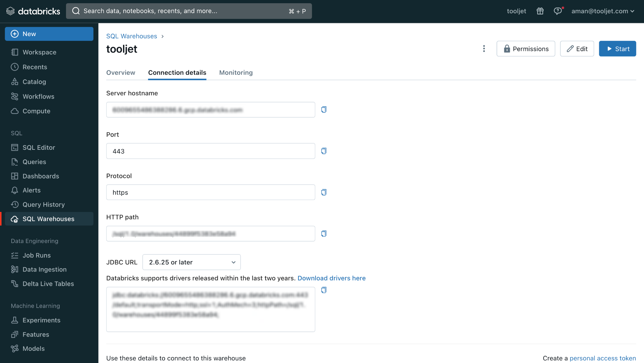Click the SQL Warehouses sidebar icon
The width and height of the screenshot is (644, 363).
coord(14,219)
